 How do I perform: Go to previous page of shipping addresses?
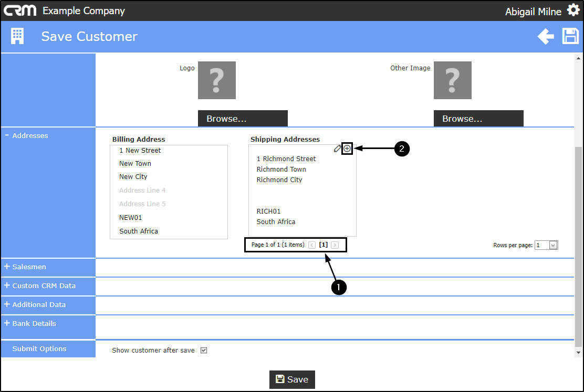tap(312, 245)
